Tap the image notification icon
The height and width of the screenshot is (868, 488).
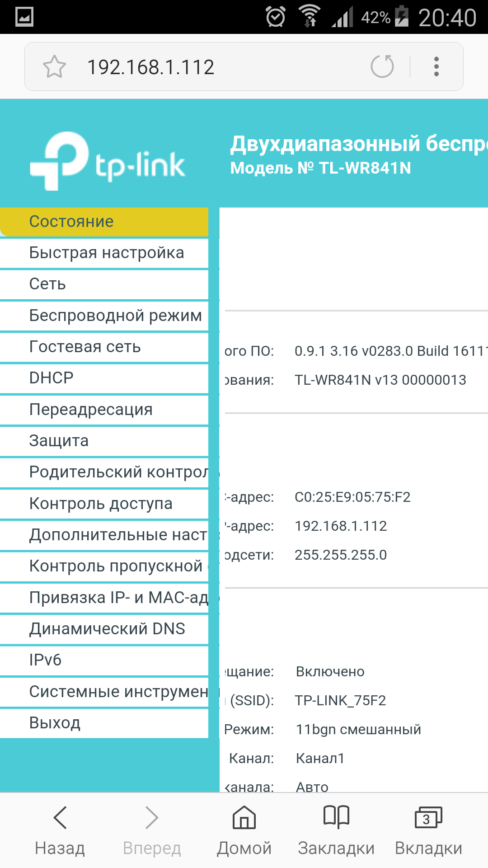pyautogui.click(x=24, y=17)
